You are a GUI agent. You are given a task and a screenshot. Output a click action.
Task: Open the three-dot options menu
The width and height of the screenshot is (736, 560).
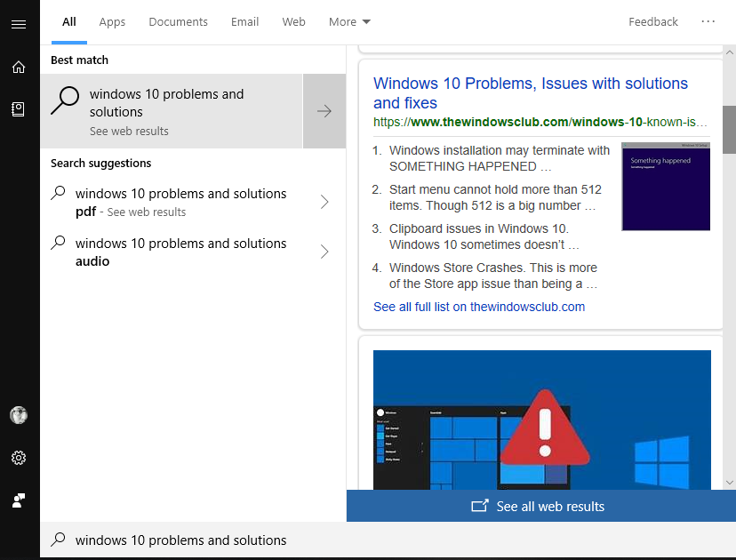(x=708, y=21)
